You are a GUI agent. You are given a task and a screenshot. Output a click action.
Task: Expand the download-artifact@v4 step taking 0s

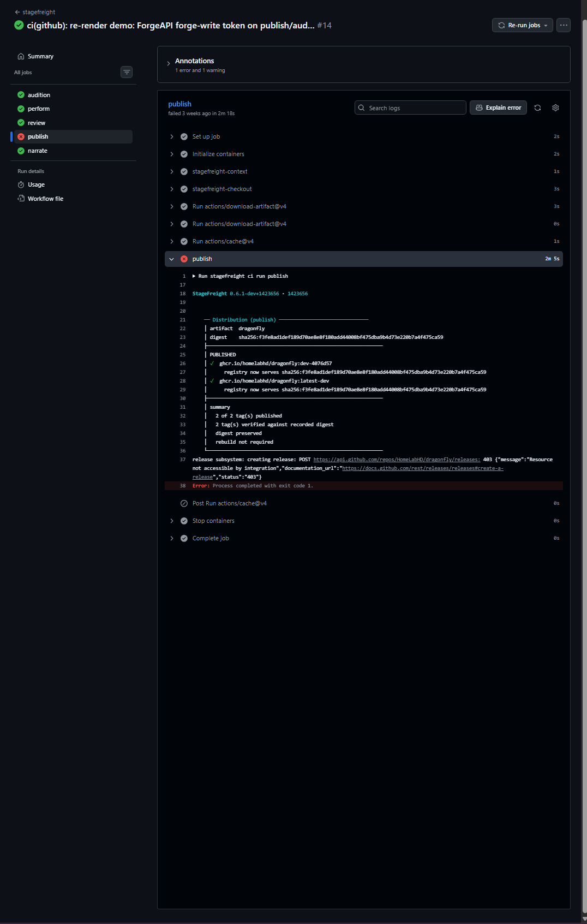(364, 224)
